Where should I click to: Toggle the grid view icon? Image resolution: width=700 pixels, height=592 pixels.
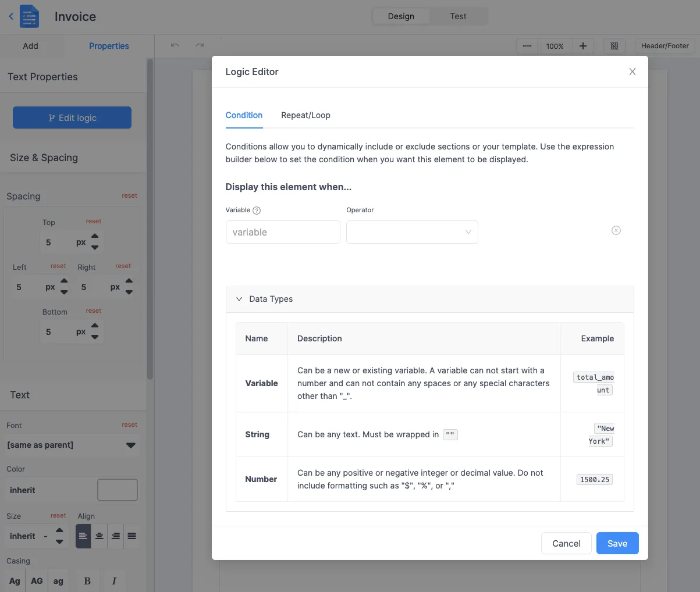[x=614, y=46]
